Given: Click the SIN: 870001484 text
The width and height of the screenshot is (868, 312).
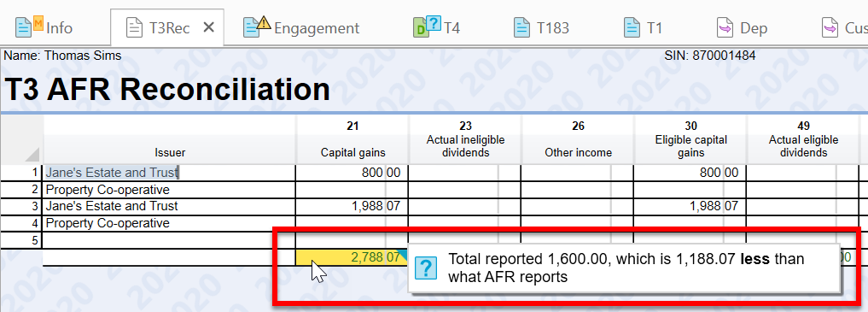Looking at the screenshot, I should 709,56.
